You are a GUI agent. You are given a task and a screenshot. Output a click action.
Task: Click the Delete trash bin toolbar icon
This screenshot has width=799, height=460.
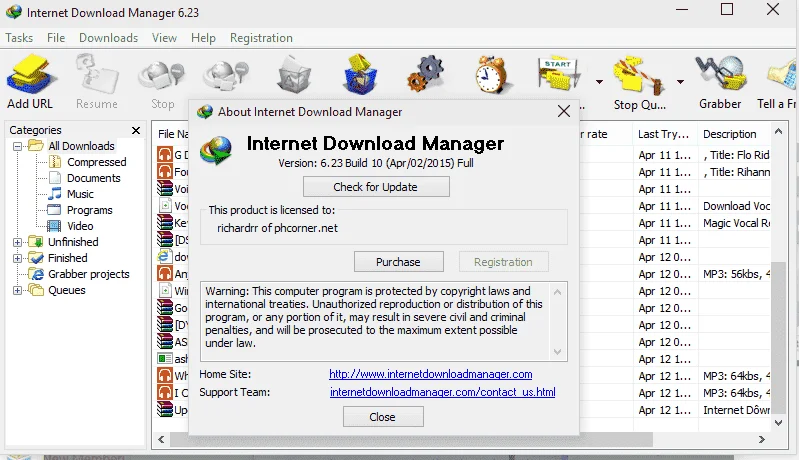click(294, 75)
